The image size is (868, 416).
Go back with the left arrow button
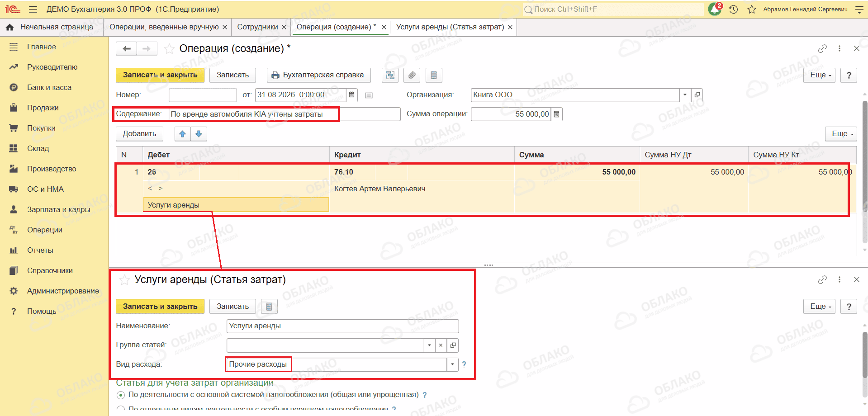(126, 48)
